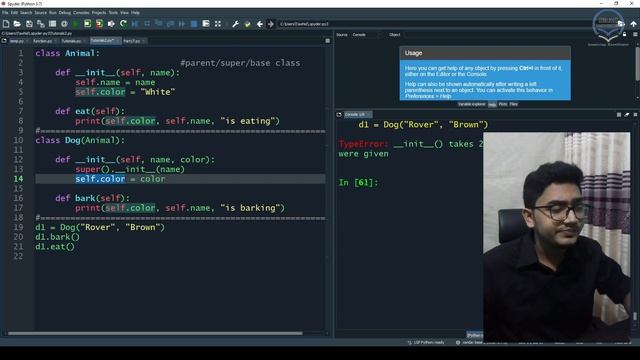Browse console tabs icon
The width and height of the screenshot is (640, 360).
339,115
